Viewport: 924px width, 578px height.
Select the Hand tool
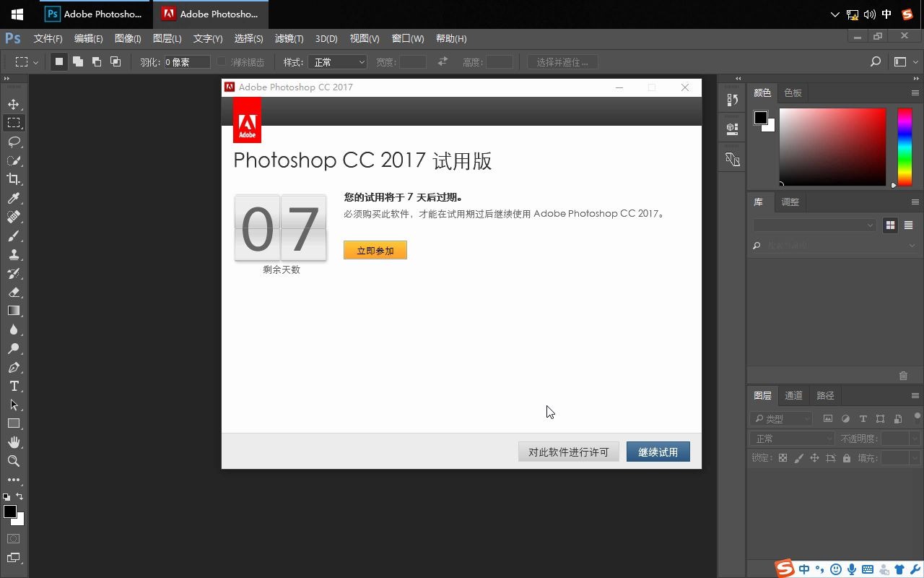(x=14, y=442)
